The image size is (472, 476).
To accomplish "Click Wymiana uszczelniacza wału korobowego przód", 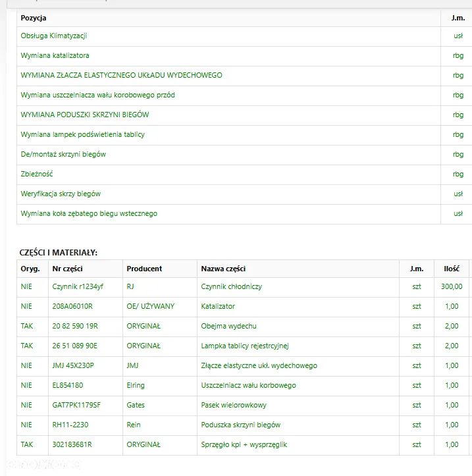I will (98, 95).
